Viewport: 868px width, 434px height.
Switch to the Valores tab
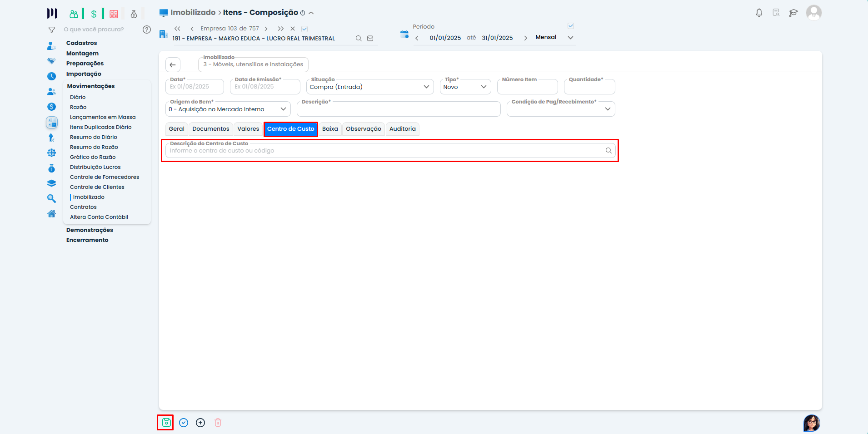point(248,129)
